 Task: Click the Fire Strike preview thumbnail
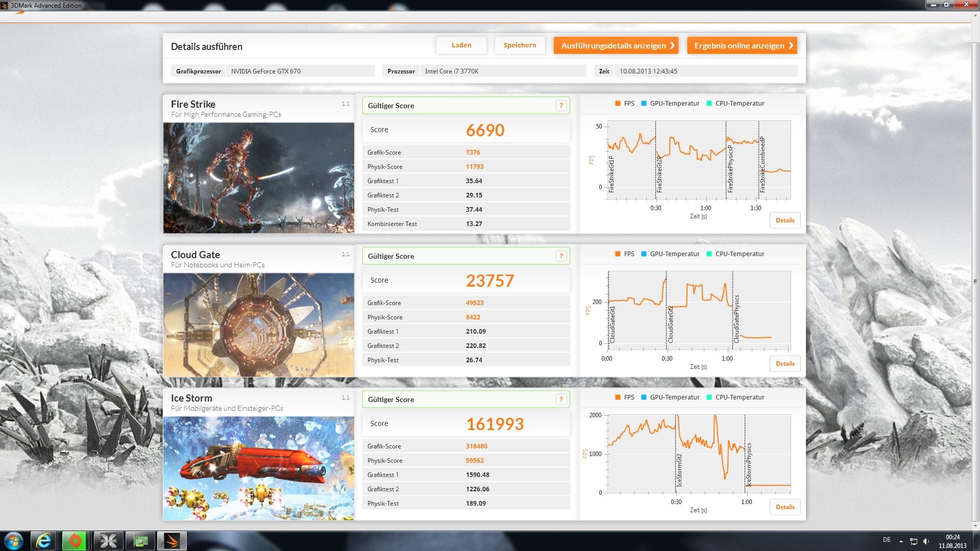(259, 178)
